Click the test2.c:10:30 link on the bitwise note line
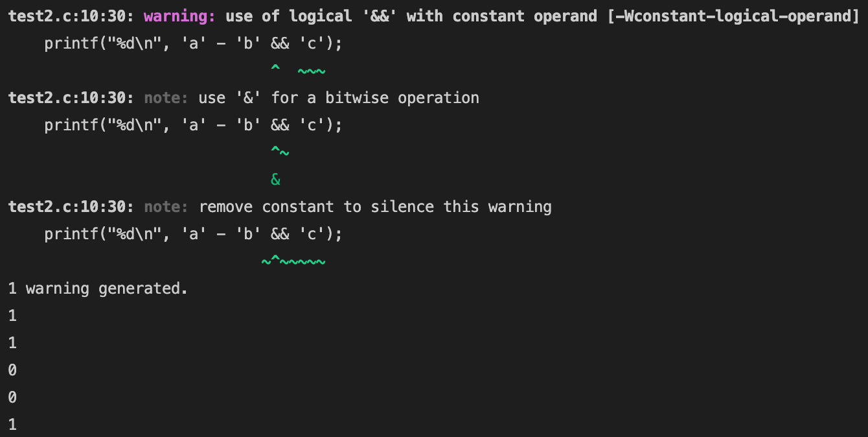868x437 pixels. click(71, 98)
